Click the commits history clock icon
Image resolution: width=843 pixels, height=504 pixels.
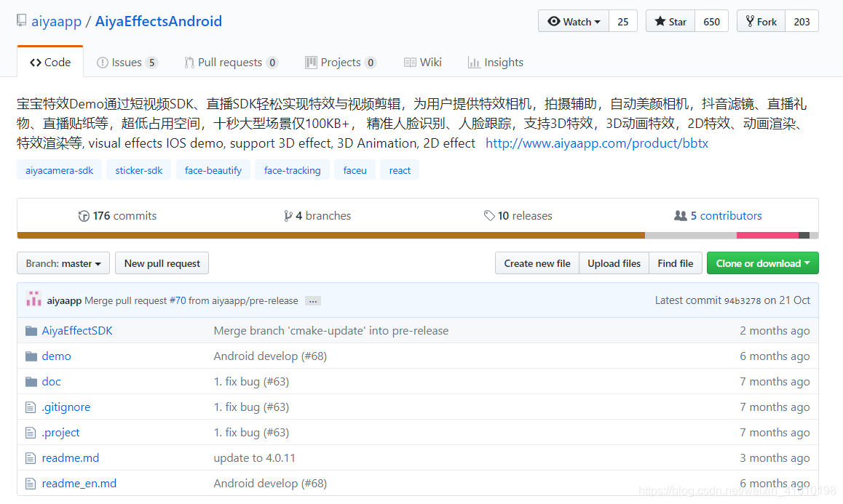pos(84,216)
